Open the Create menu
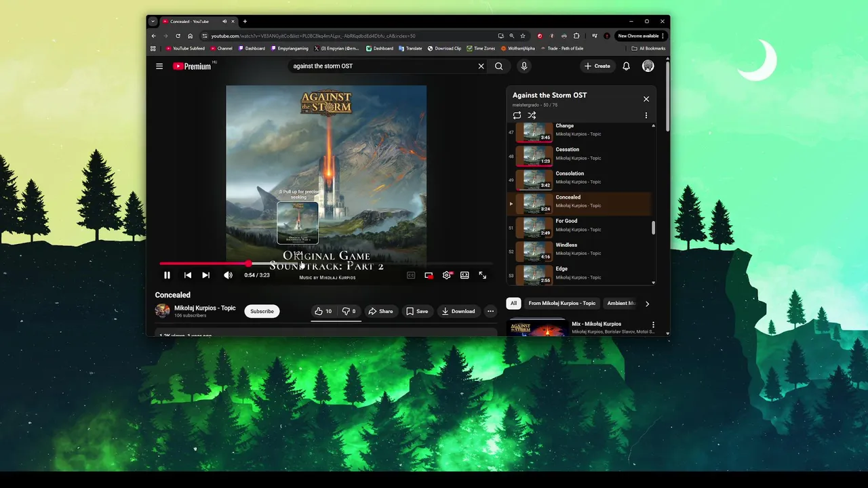The height and width of the screenshot is (488, 868). (597, 66)
